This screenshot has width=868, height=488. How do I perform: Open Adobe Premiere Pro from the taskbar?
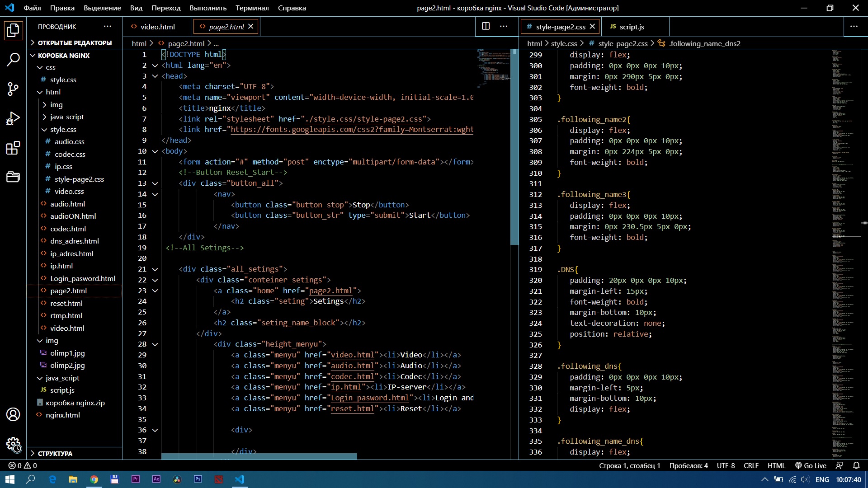136,479
